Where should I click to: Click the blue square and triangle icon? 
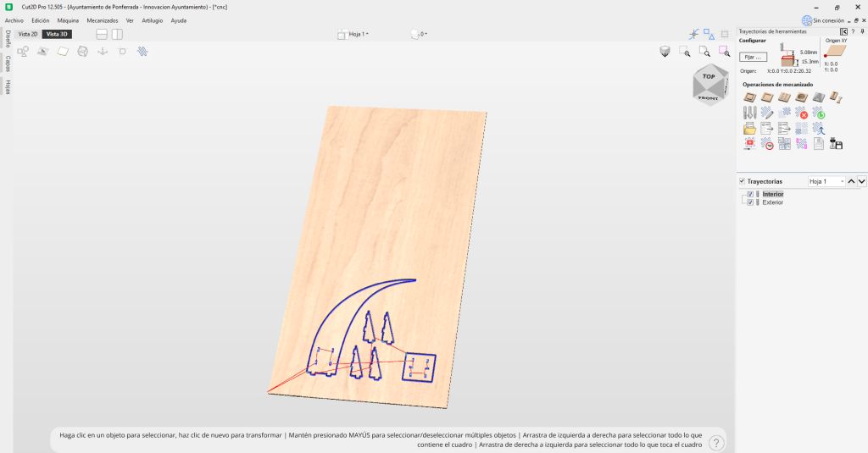coord(709,35)
